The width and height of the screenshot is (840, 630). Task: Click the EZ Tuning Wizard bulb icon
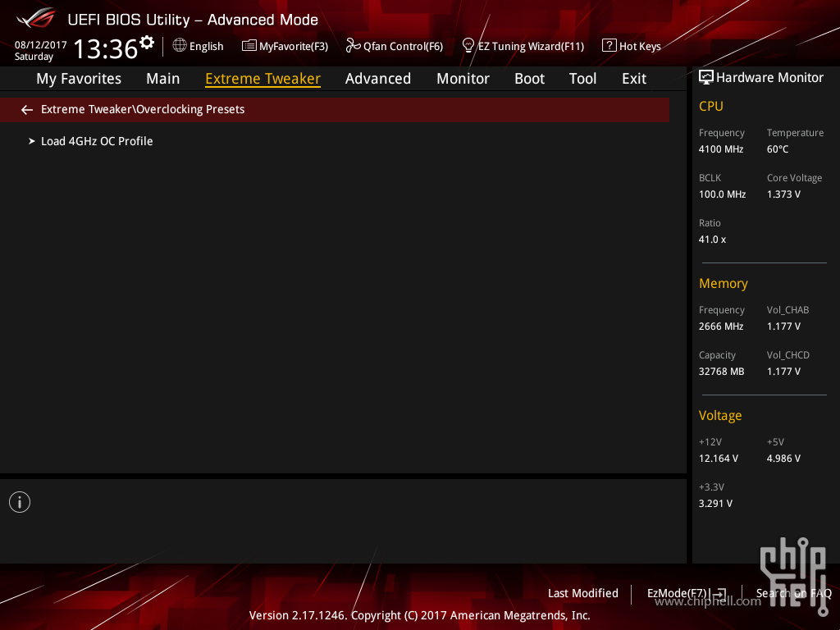468,46
